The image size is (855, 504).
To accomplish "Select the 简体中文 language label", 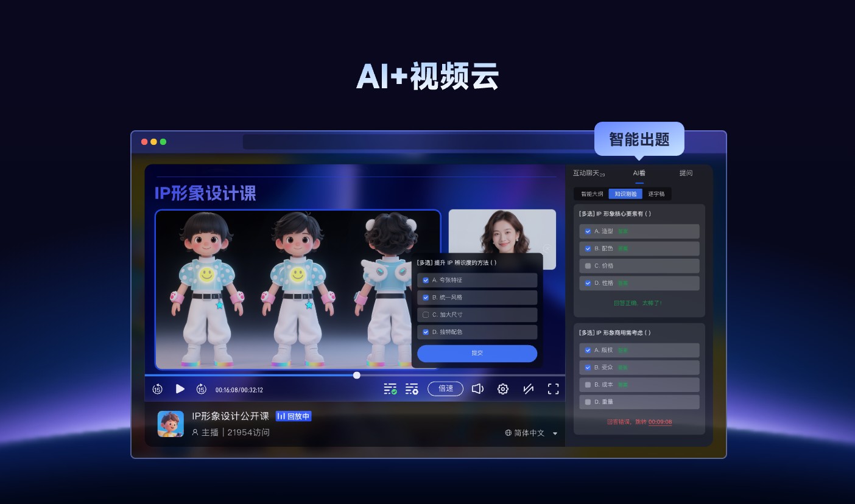I will tap(529, 433).
